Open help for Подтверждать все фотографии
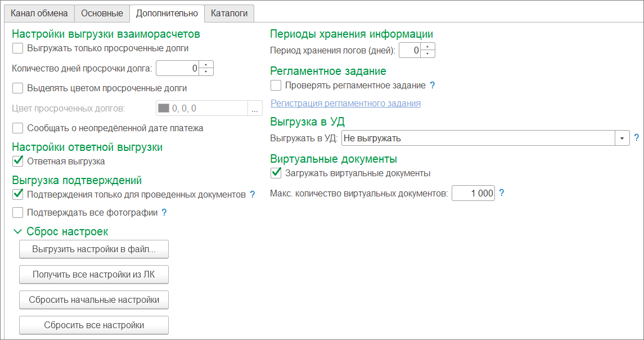644x340 pixels. (x=164, y=213)
